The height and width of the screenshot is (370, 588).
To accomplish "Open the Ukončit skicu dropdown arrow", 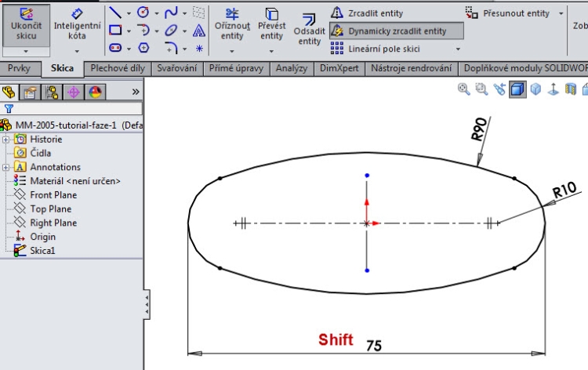I will (26, 51).
